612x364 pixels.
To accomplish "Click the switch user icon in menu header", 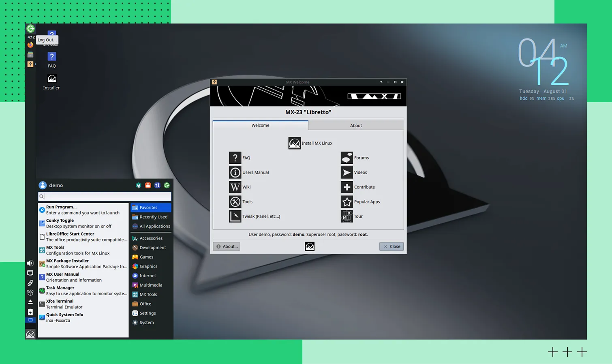I will 157,185.
